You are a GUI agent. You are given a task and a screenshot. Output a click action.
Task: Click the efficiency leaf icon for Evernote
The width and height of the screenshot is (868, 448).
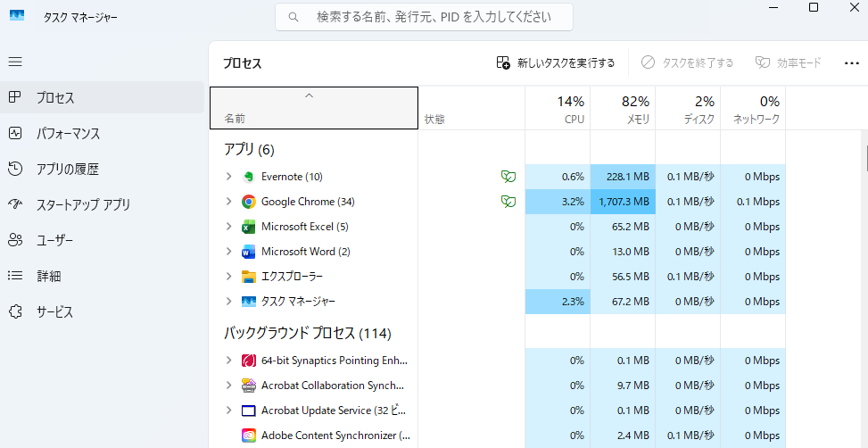pos(508,177)
